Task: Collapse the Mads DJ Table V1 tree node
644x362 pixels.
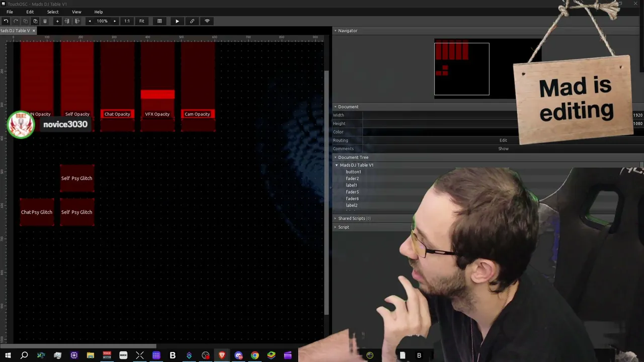Action: click(337, 165)
